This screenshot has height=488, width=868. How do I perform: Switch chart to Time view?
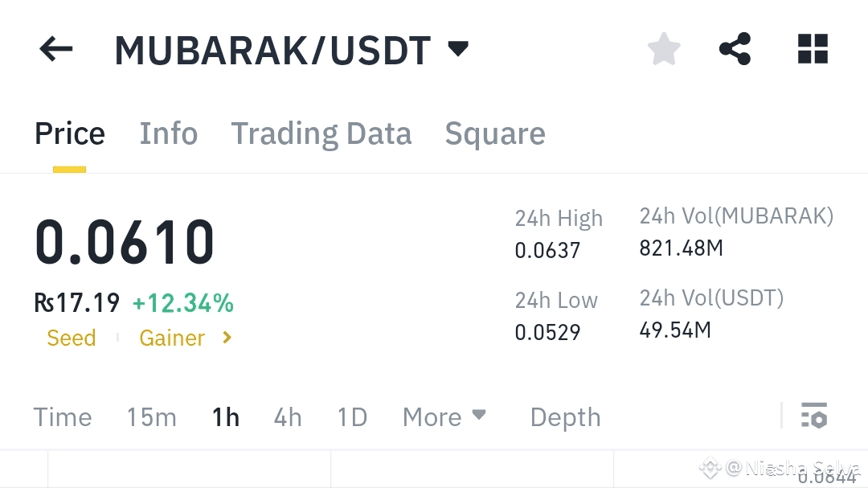pos(63,417)
